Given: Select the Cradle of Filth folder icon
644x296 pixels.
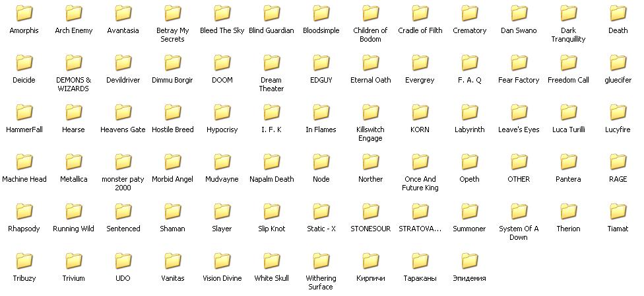Looking at the screenshot, I should [x=420, y=13].
